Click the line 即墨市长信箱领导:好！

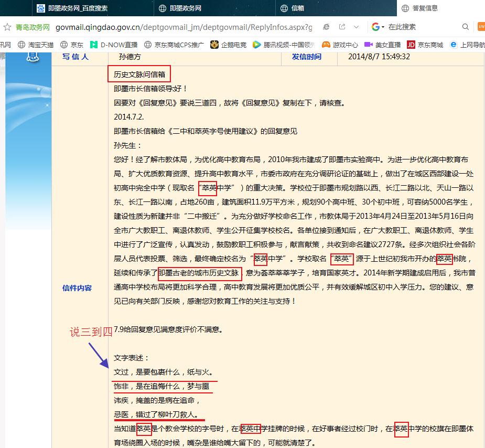coord(150,89)
